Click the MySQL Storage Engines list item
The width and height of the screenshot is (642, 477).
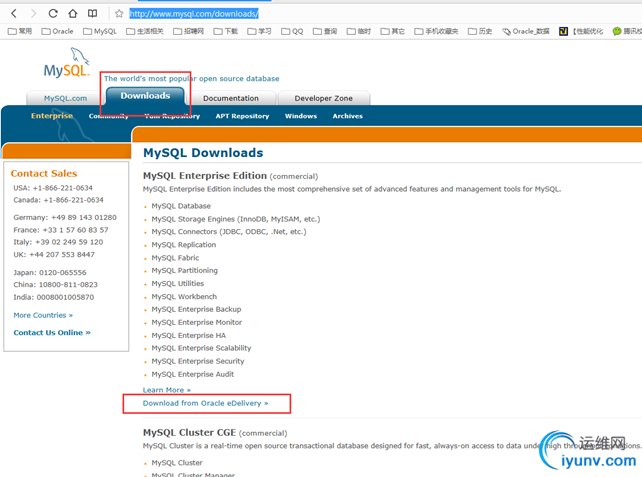tap(236, 219)
